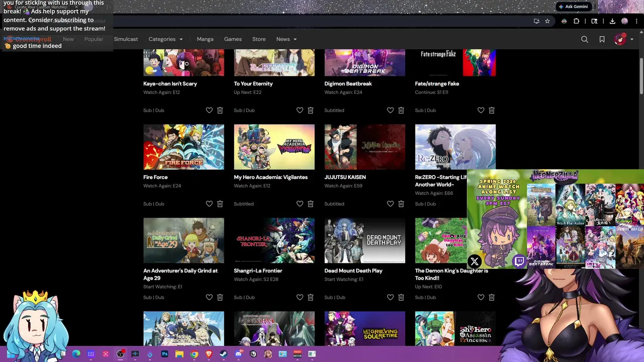
Task: Favorite Kaya-chan Isn't Scary with the heart
Action: pos(209,110)
